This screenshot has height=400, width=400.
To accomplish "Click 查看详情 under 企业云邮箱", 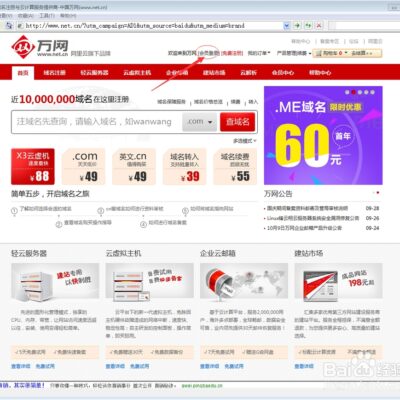I will [210, 366].
